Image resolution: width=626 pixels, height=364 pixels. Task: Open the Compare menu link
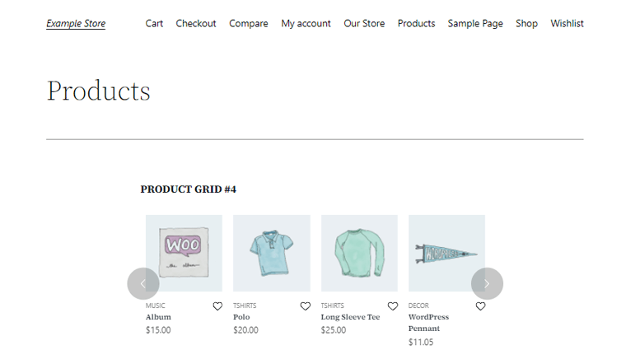(x=249, y=24)
